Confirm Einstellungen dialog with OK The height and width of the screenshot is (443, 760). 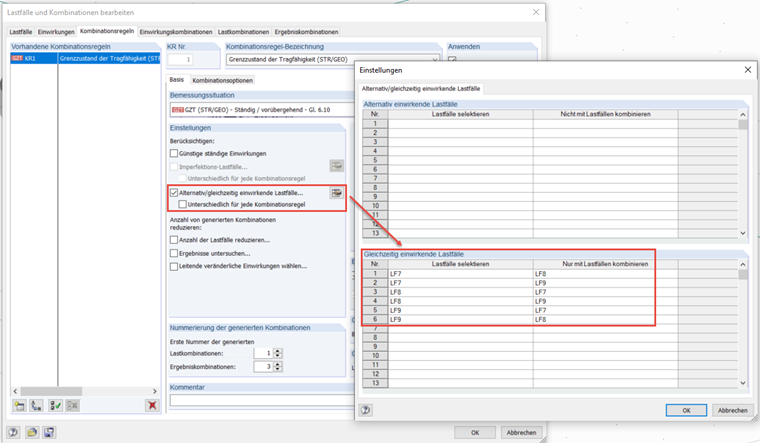(x=686, y=410)
